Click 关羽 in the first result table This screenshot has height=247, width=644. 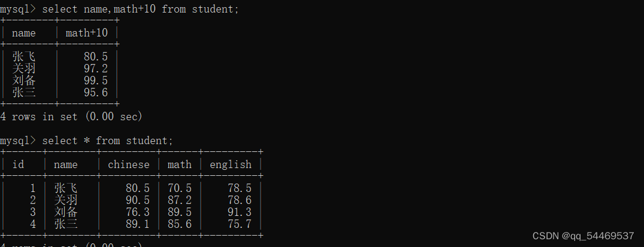(24, 69)
